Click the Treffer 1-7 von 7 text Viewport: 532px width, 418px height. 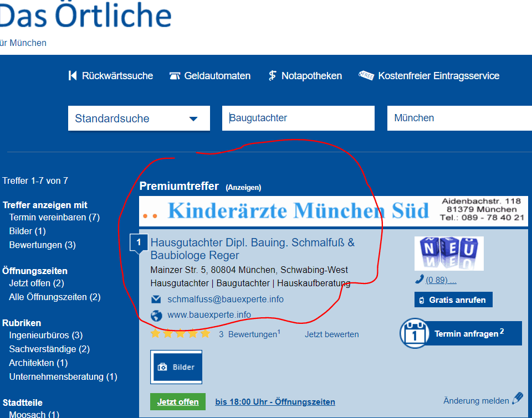[x=35, y=180]
